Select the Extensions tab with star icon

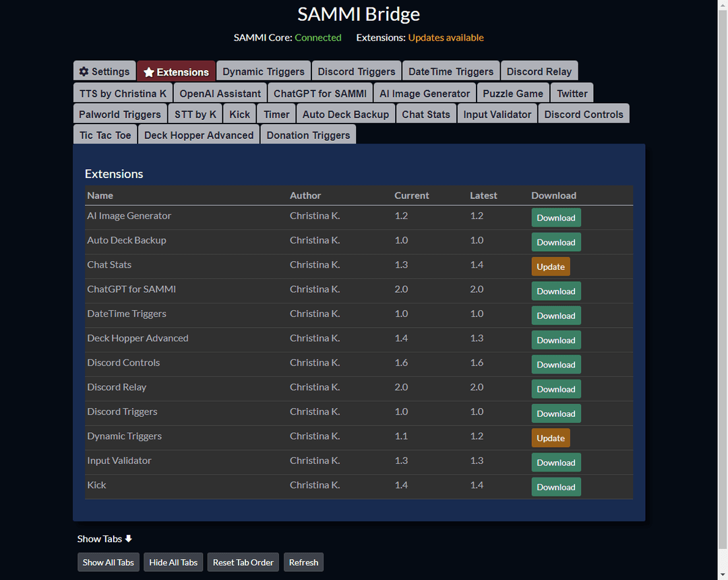tap(176, 71)
